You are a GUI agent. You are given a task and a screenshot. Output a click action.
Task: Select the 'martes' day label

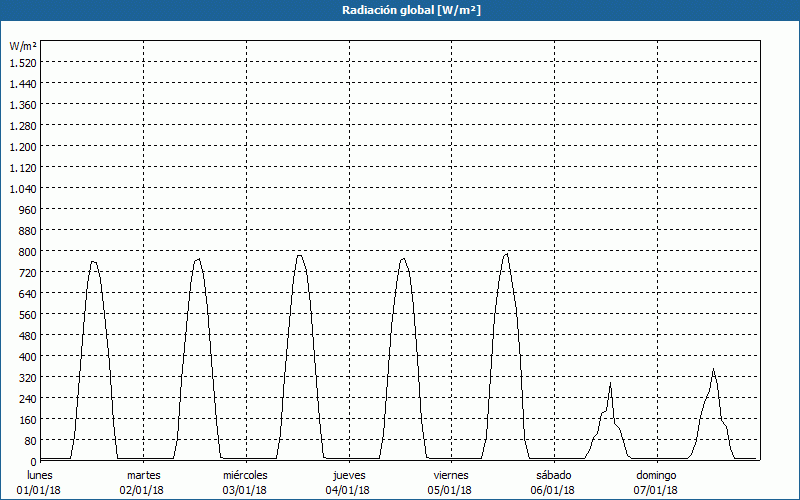point(143,475)
